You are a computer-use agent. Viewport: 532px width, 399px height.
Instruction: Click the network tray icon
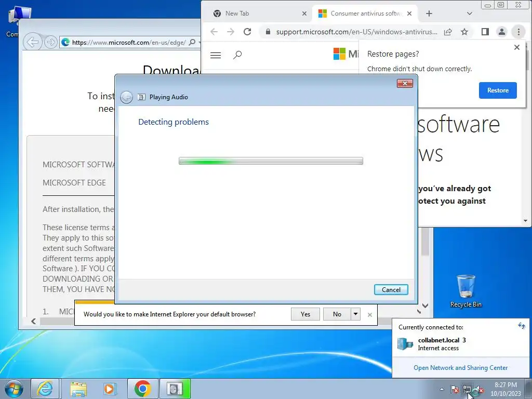pos(467,390)
